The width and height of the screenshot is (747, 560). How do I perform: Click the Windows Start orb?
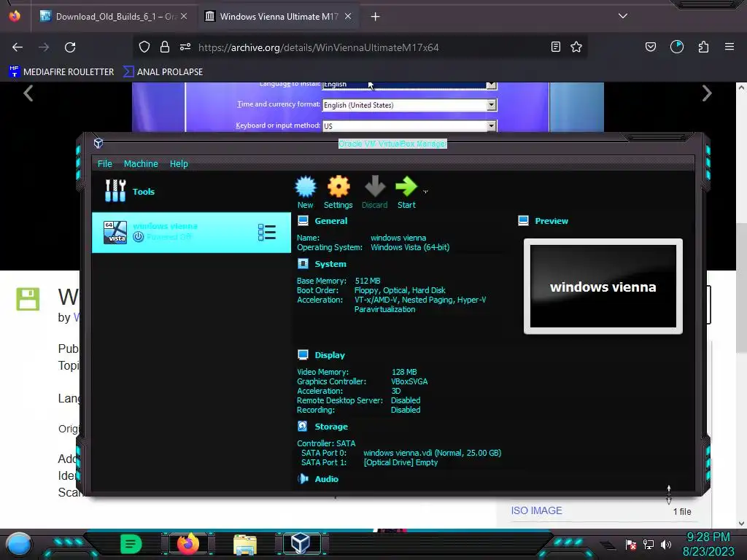(x=18, y=544)
